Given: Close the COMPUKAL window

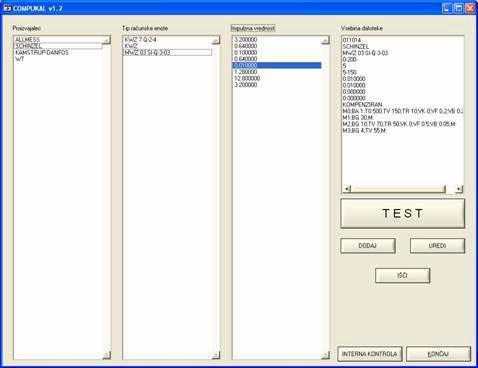Looking at the screenshot, I should point(470,8).
